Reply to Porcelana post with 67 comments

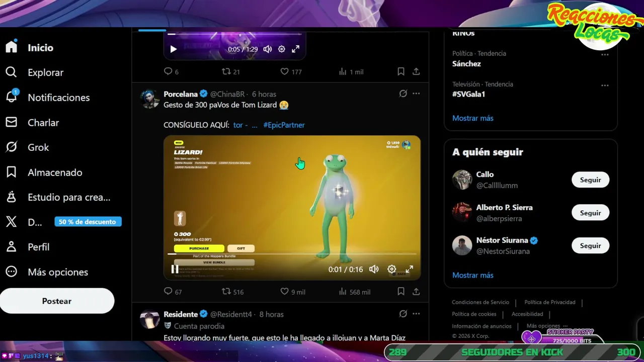point(169,291)
